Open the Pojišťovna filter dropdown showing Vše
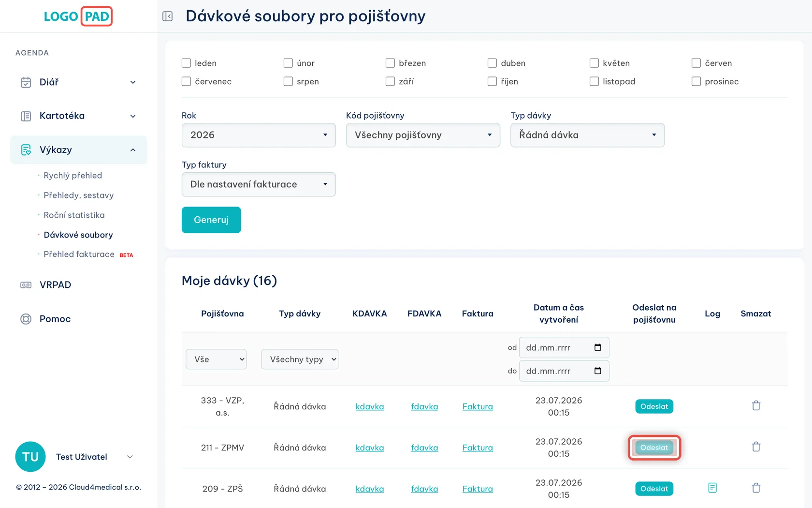 [216, 359]
